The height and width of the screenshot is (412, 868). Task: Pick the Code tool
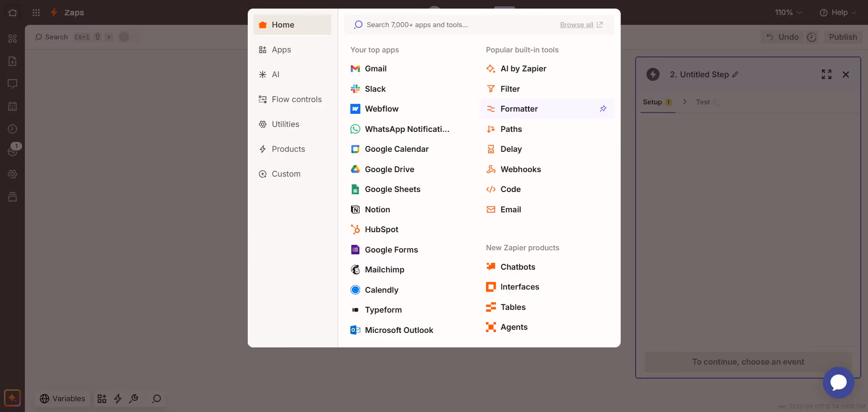[x=503, y=189]
